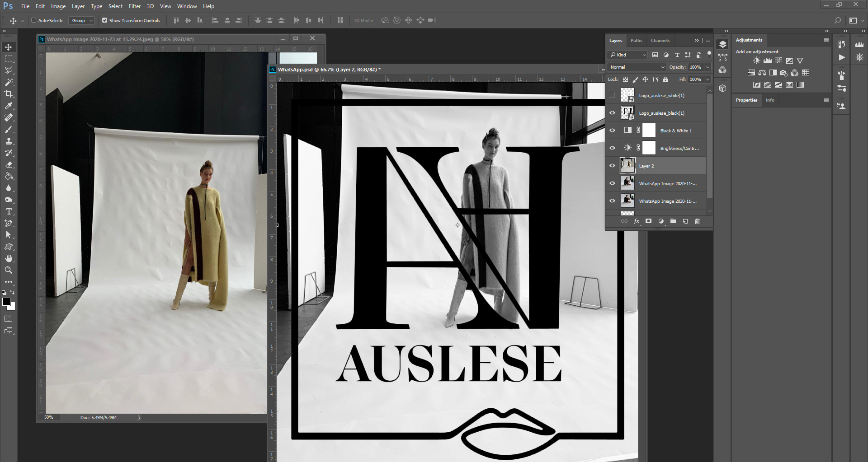Select the Brush tool

pos(9,129)
